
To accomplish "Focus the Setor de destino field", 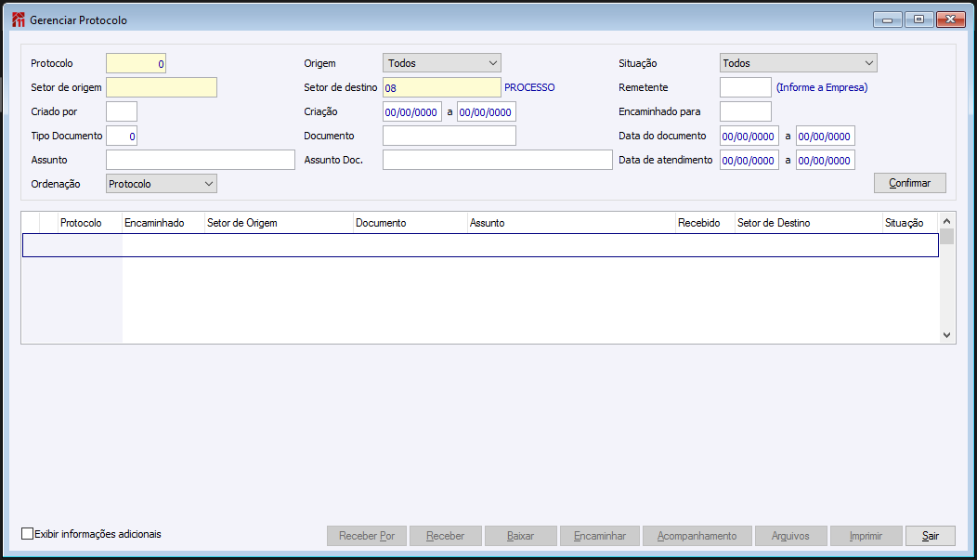I will [x=442, y=87].
